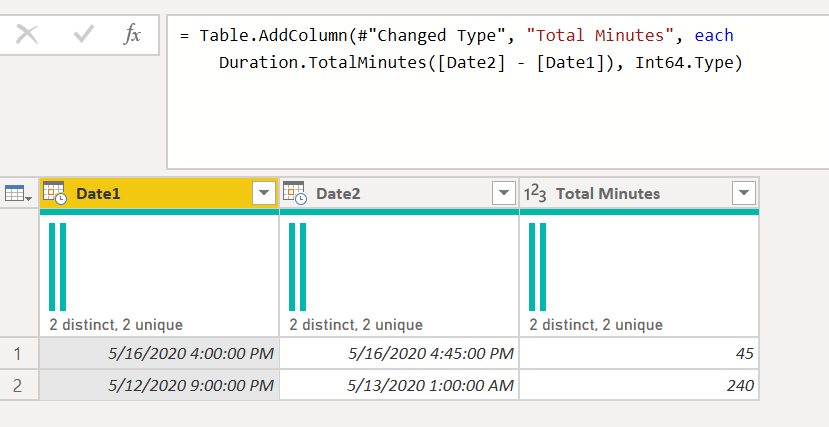Click the Date1 column distribution chart
Screen dimensions: 829x427
(159, 268)
